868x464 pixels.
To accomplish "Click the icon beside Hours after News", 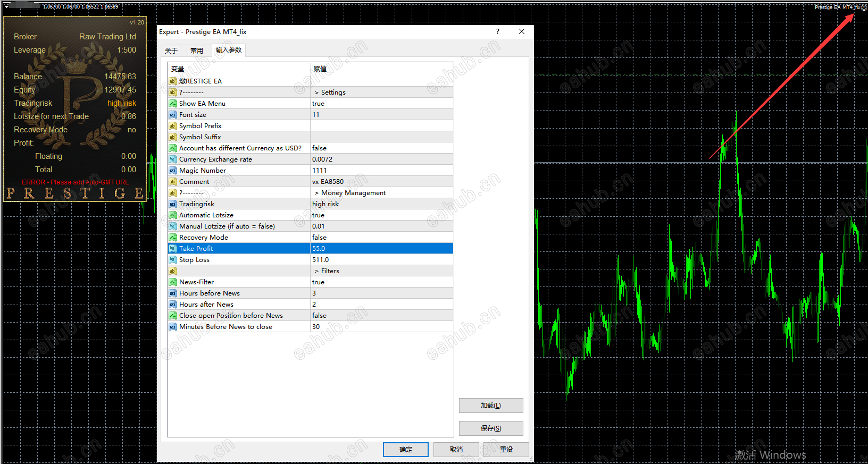I will pyautogui.click(x=172, y=305).
